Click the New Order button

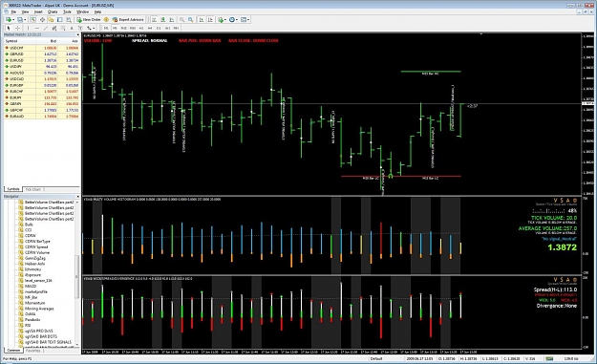(x=88, y=19)
